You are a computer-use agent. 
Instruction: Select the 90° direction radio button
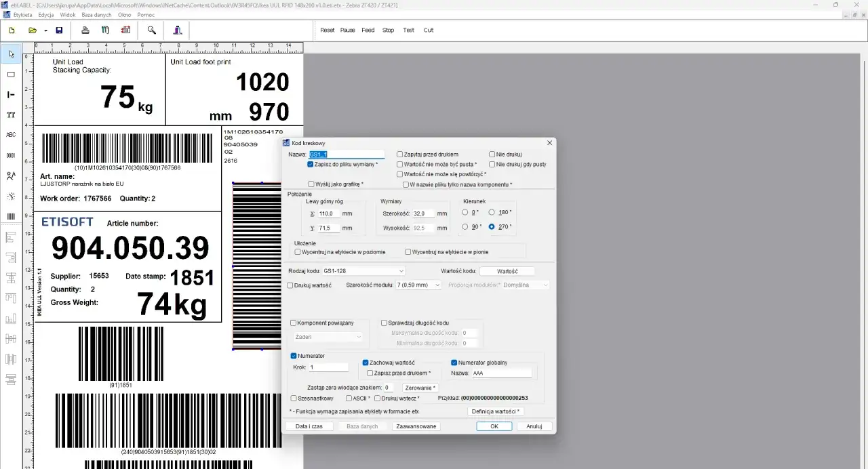pos(465,227)
